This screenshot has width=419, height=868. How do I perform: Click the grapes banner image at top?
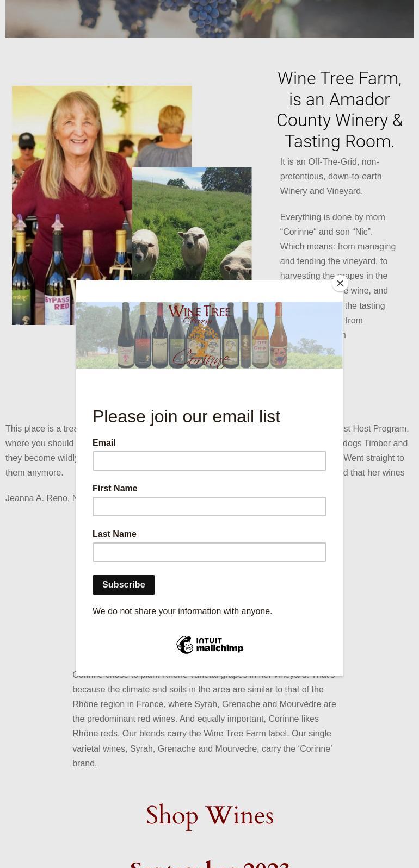(209, 19)
